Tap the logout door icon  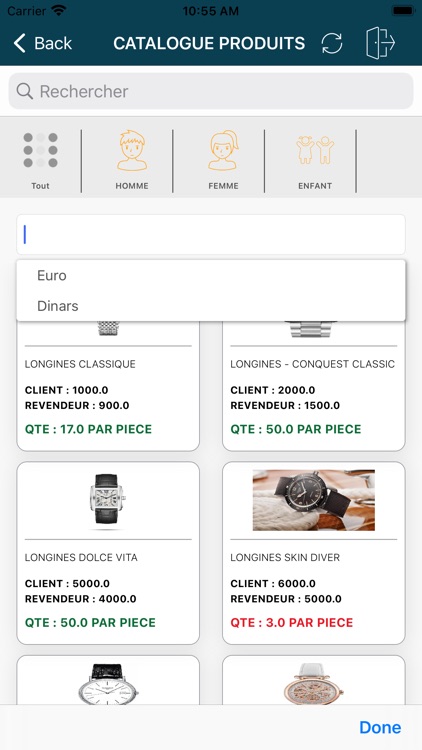click(x=380, y=43)
